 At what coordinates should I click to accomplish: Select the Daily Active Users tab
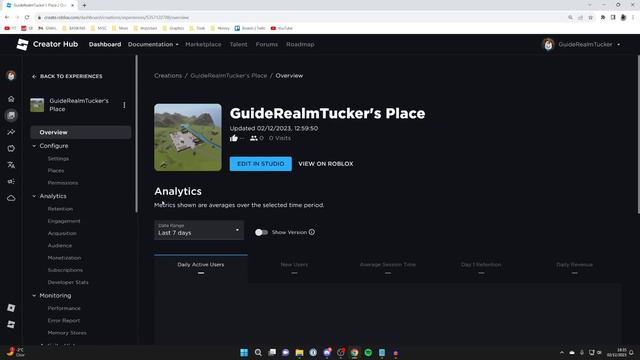[x=201, y=269]
